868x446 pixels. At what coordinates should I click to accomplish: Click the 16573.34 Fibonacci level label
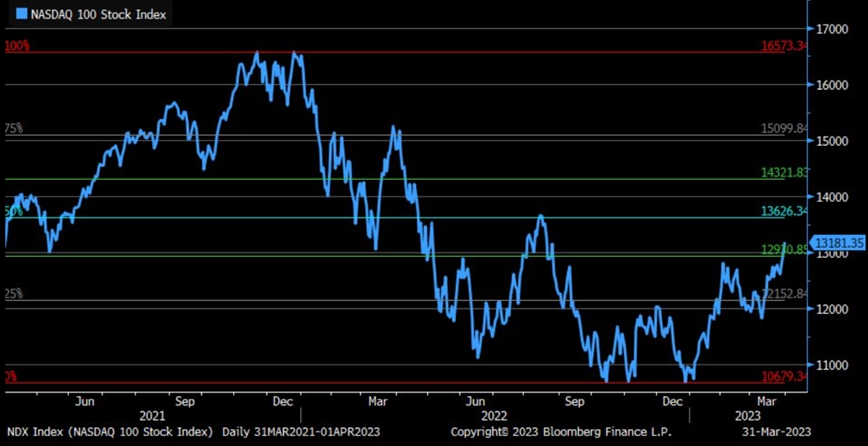[x=782, y=45]
